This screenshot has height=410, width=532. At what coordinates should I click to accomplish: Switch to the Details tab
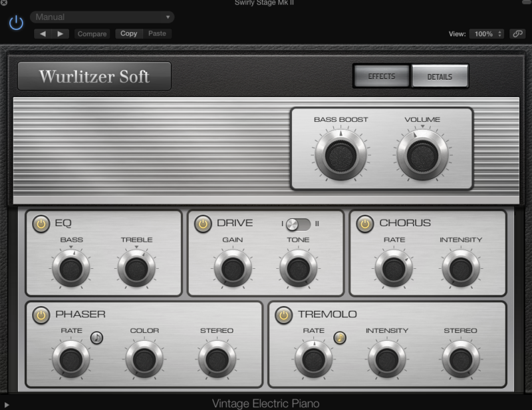440,77
